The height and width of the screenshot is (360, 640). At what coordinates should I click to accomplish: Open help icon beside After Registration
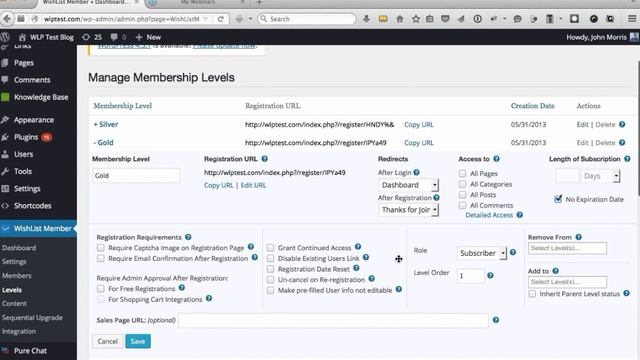(436, 198)
